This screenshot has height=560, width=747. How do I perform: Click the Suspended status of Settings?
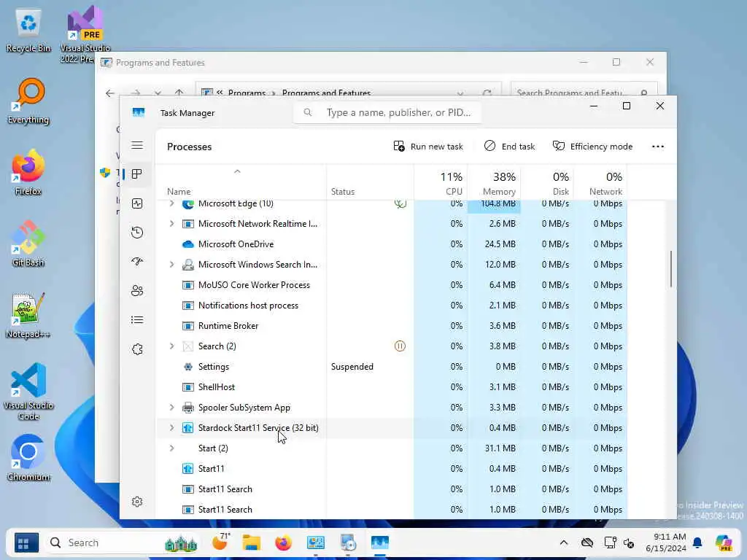pyautogui.click(x=352, y=367)
